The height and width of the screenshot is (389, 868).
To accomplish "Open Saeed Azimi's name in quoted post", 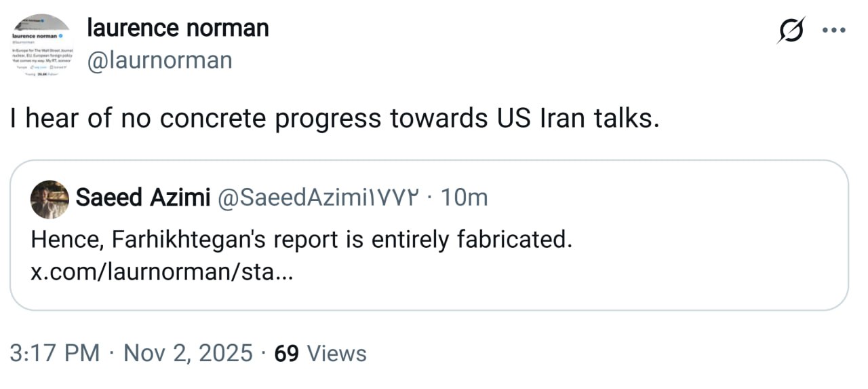I will [142, 198].
